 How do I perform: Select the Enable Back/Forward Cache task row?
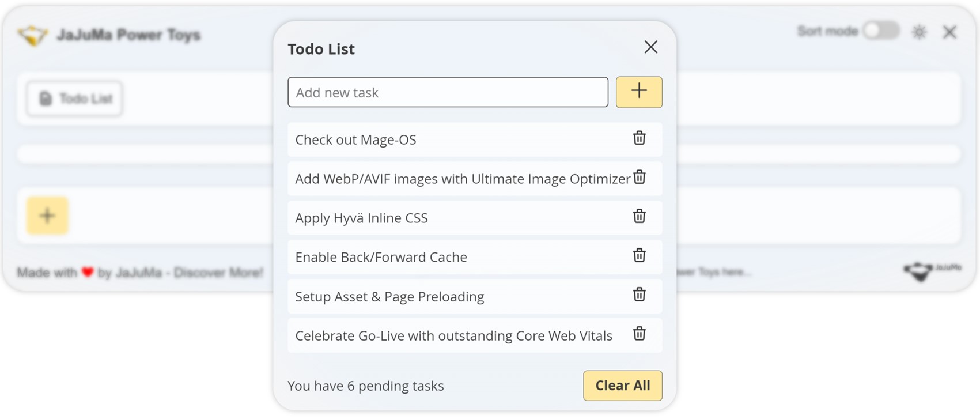pyautogui.click(x=381, y=257)
